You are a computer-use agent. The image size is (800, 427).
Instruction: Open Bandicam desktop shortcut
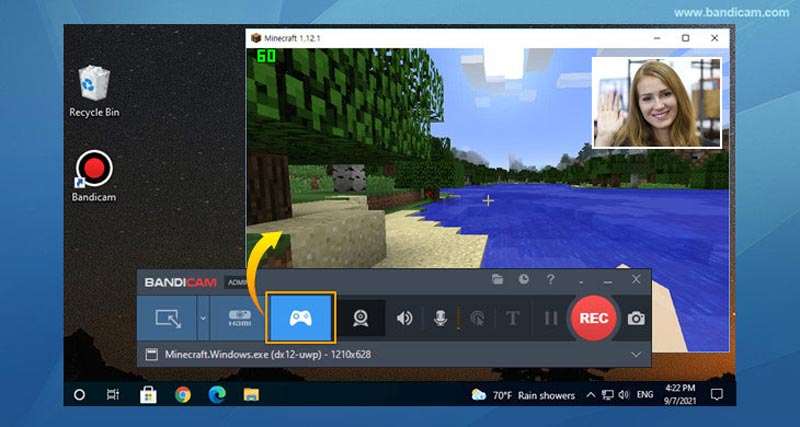[94, 177]
